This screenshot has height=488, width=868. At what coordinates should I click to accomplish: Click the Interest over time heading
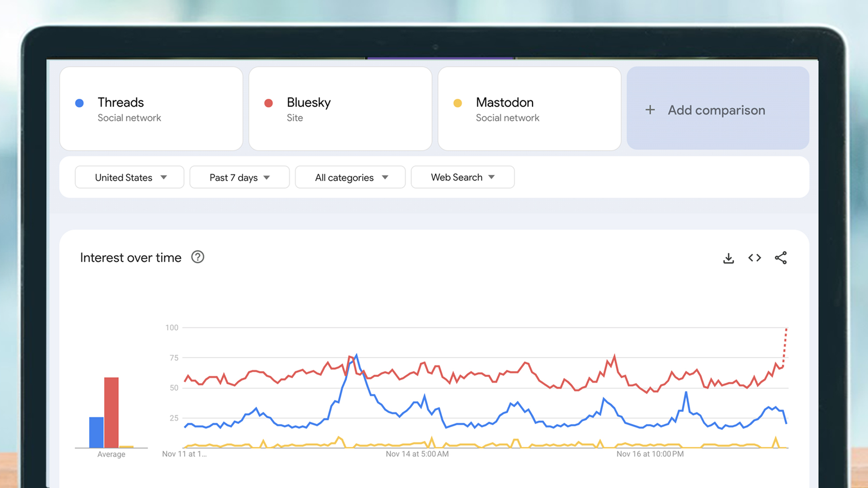[x=130, y=257]
